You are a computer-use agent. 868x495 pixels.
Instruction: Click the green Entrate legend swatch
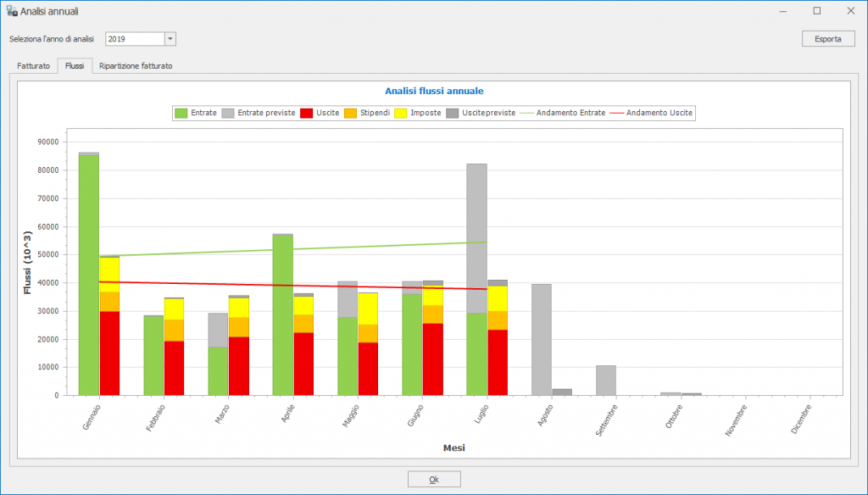tap(181, 113)
